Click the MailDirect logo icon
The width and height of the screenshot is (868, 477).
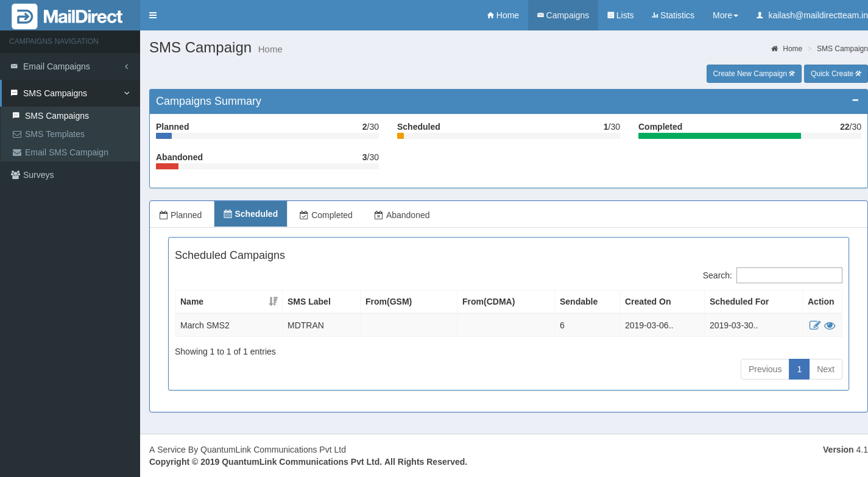click(x=24, y=16)
